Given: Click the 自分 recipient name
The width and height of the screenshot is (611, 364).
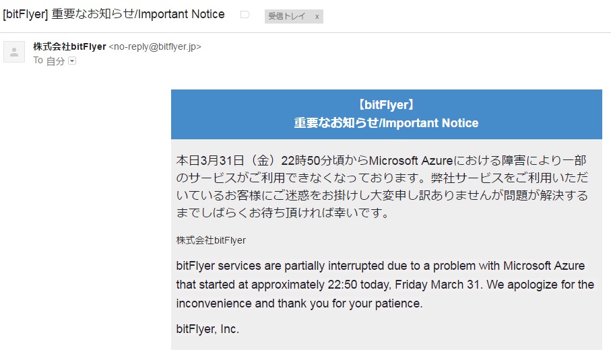Looking at the screenshot, I should click(x=55, y=61).
